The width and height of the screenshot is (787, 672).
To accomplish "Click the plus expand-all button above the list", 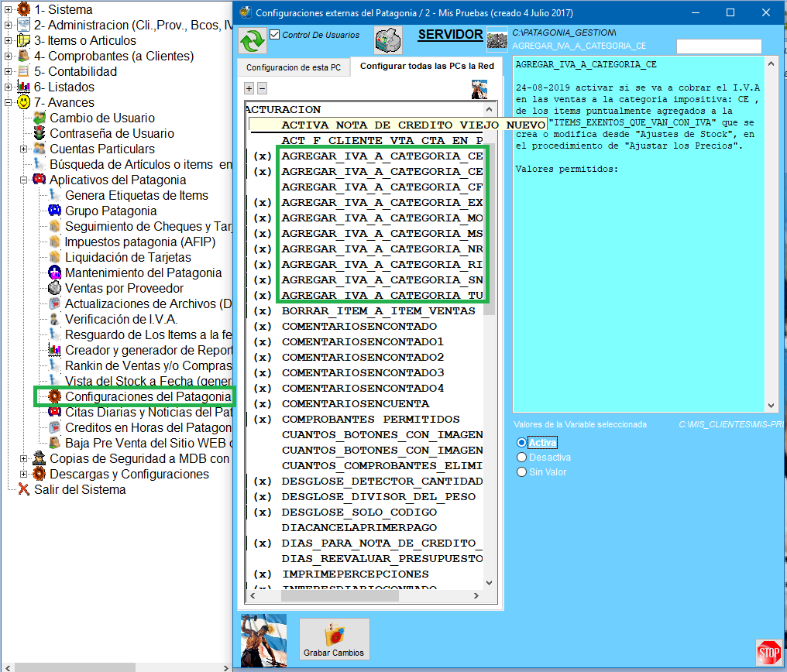I will point(249,88).
